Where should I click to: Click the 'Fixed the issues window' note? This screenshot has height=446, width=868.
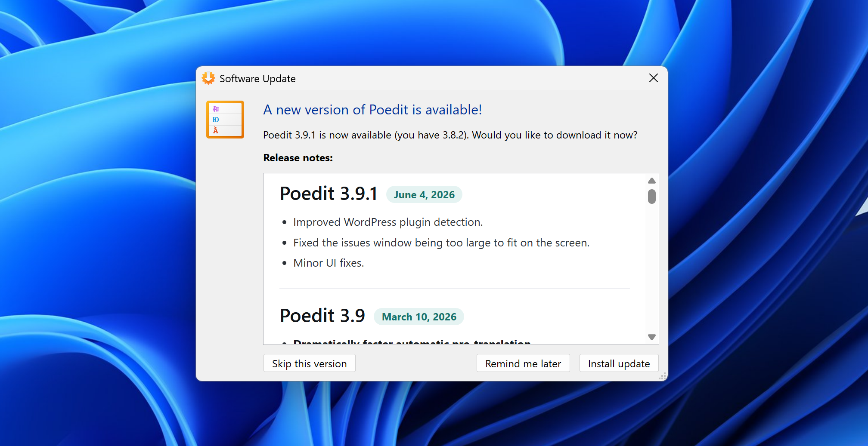point(441,243)
